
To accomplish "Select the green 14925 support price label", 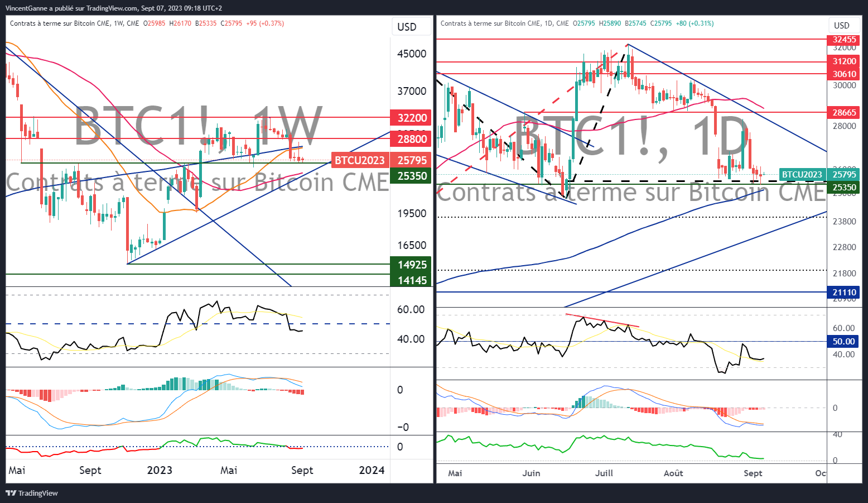I will click(x=412, y=265).
